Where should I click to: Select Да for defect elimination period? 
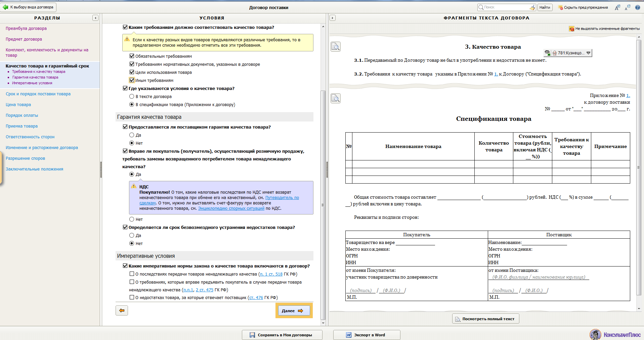pos(132,235)
